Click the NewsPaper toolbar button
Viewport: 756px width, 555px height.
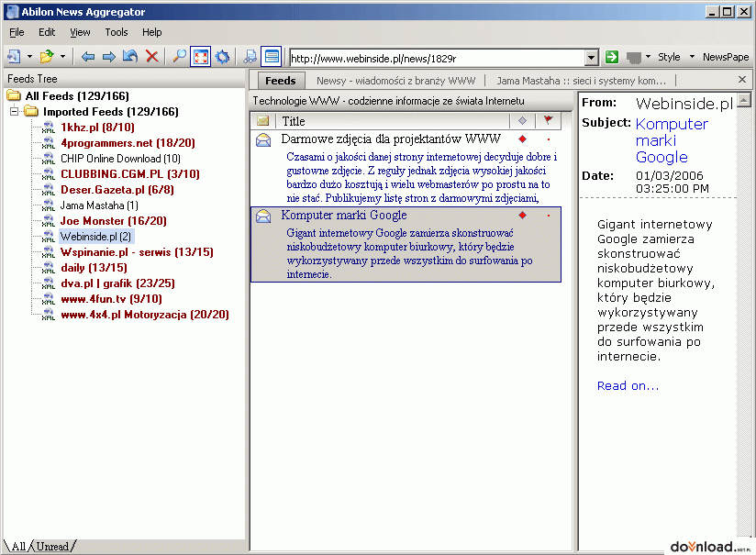726,57
